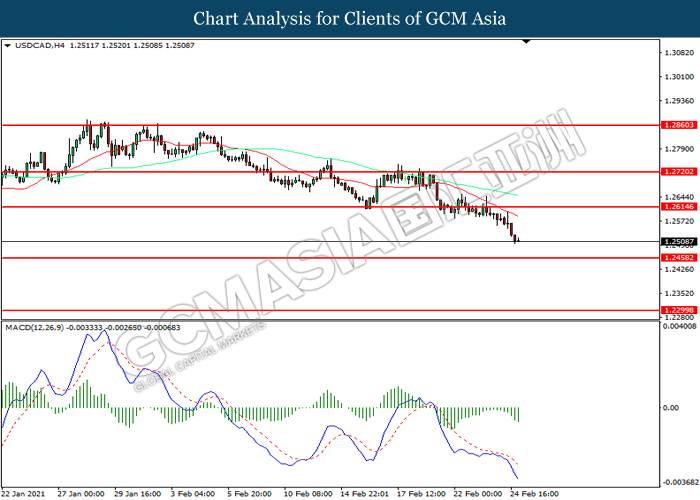
Task: Click the chart shift marker triangle at top
Action: (x=526, y=42)
